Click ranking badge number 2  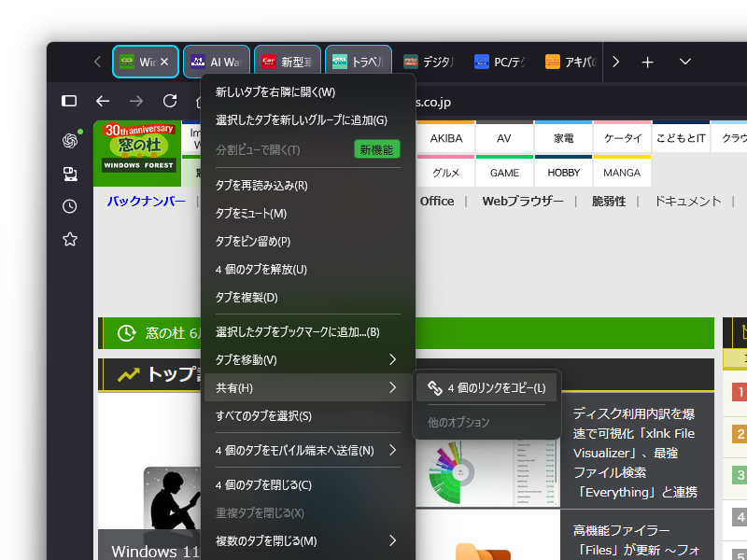[740, 434]
